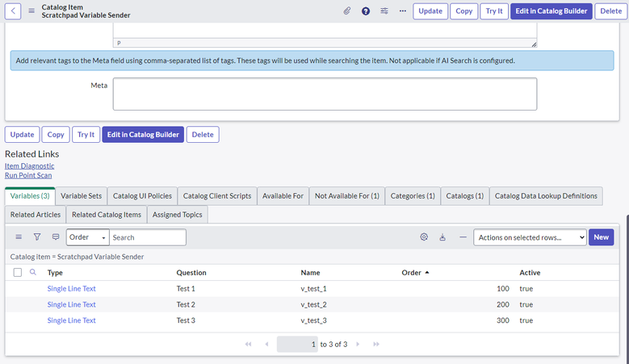
Task: Open the attachments paperclip icon
Action: (347, 10)
